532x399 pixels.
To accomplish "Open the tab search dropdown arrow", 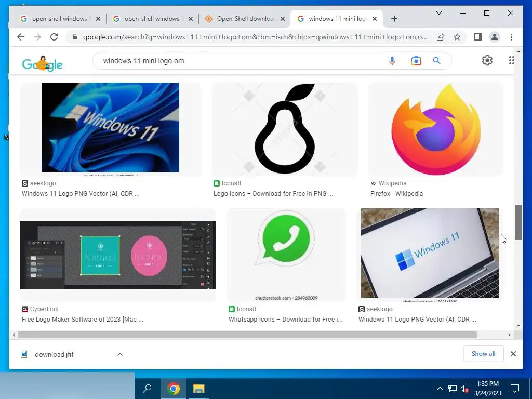I will click(x=438, y=13).
